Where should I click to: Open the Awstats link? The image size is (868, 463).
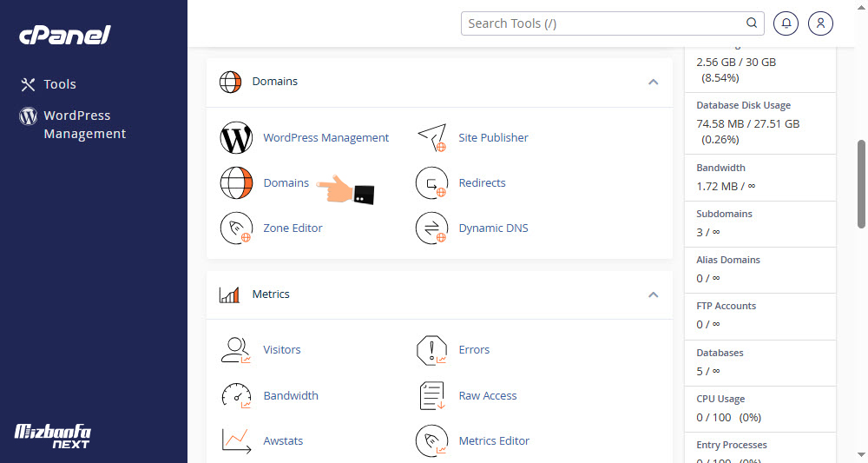[283, 441]
